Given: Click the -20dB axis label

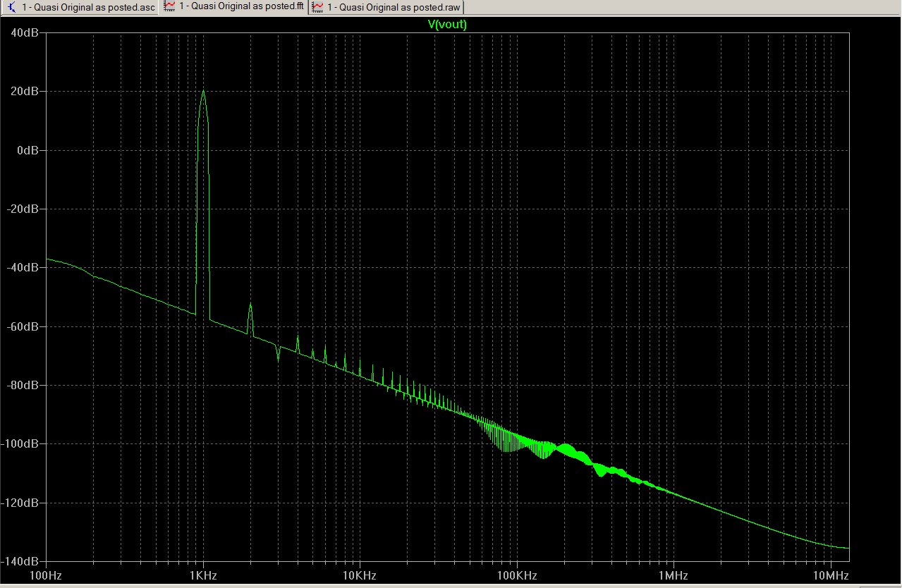Looking at the screenshot, I should tap(23, 209).
